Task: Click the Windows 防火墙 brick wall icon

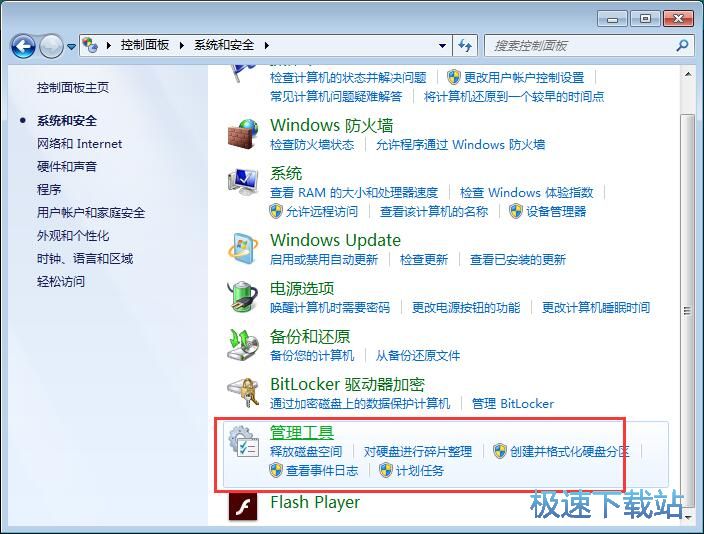Action: [x=243, y=134]
